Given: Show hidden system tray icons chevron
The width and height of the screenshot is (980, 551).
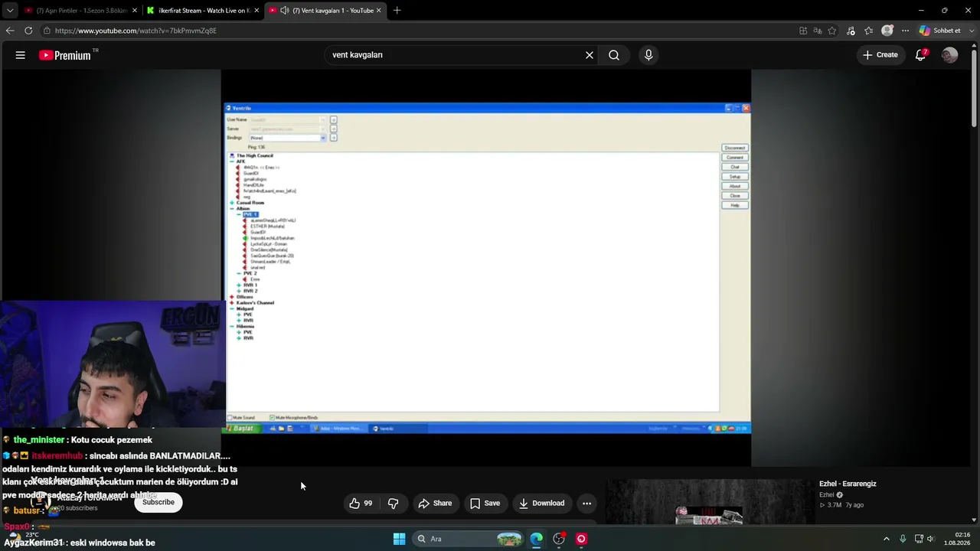Looking at the screenshot, I should tap(887, 539).
